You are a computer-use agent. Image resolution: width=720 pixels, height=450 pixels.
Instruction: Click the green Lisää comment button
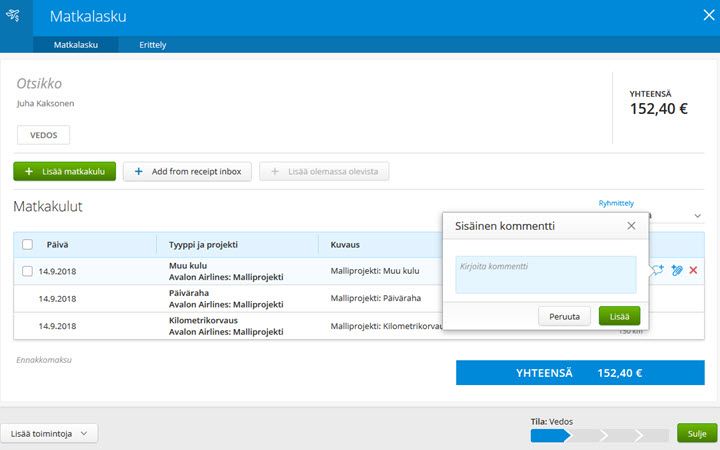tap(619, 316)
